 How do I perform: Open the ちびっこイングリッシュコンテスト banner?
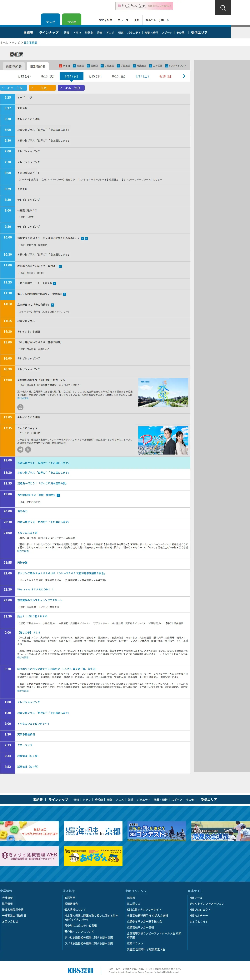click(29, 831)
